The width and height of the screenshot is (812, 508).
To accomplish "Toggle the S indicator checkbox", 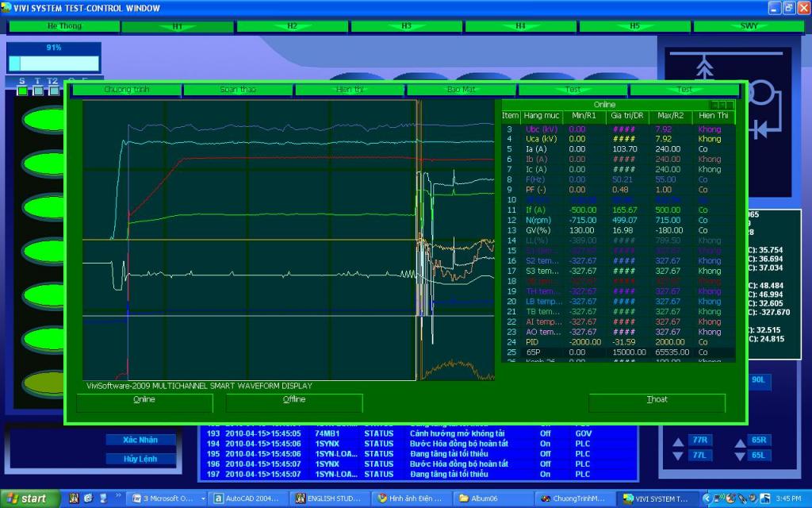I will (x=22, y=90).
